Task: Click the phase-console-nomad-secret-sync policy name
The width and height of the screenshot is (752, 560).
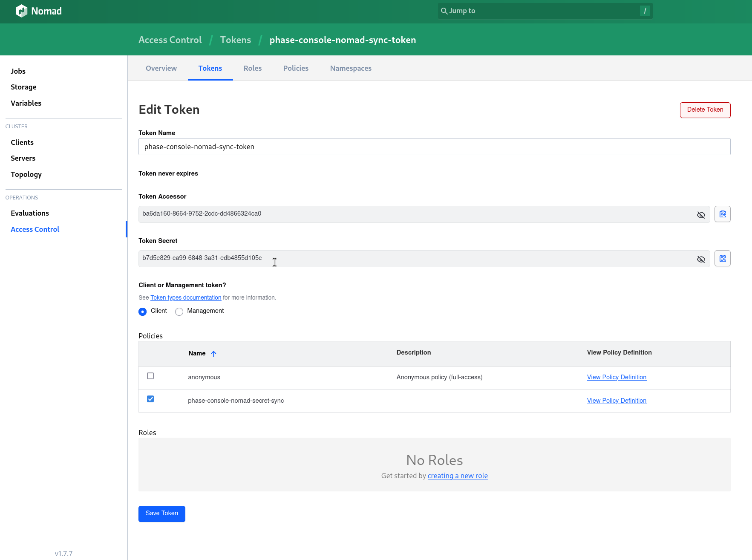Action: click(236, 401)
